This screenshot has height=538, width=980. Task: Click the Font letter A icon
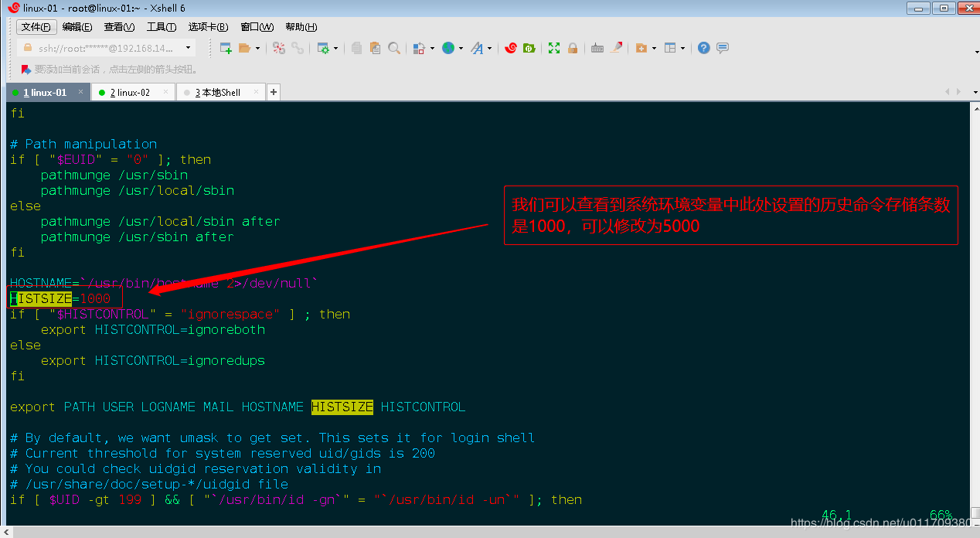click(477, 48)
